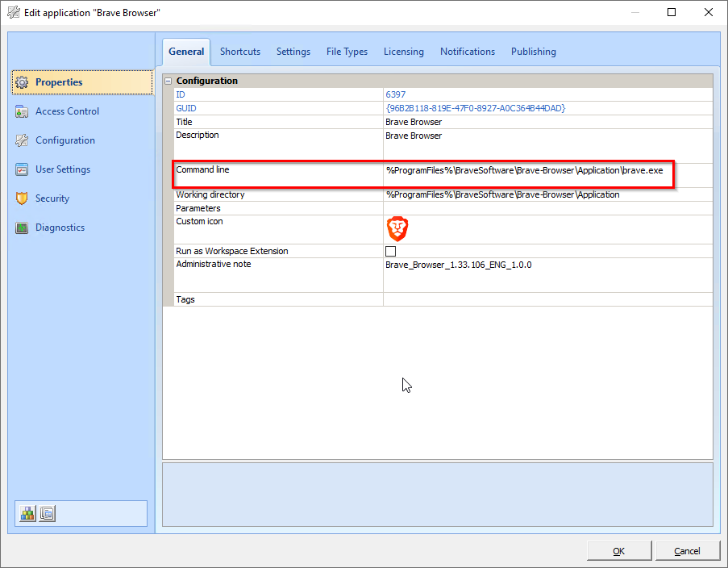Enable Run as Workspace Extension checkbox
Viewport: 728px width, 568px height.
(x=391, y=252)
